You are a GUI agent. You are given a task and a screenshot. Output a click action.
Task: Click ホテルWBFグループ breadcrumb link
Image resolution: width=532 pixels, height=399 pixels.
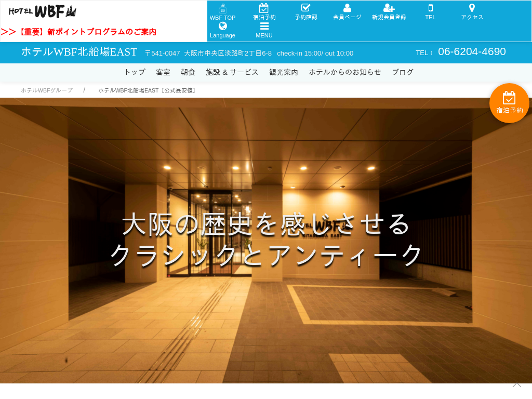[47, 90]
